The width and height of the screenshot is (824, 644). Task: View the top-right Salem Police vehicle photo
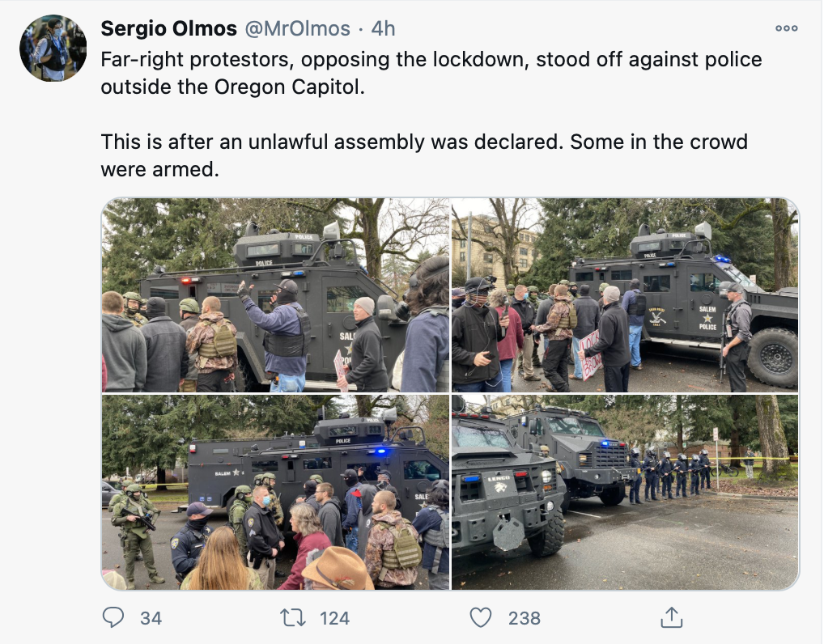pos(625,295)
